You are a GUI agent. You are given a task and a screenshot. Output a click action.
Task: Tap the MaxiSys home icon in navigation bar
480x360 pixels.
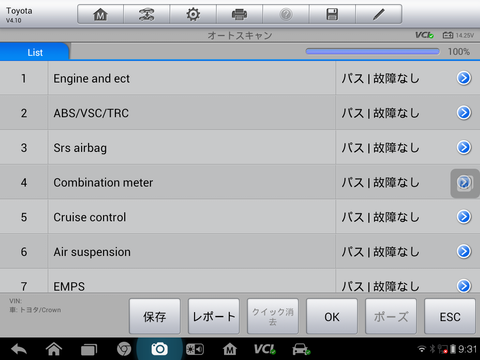click(x=230, y=349)
